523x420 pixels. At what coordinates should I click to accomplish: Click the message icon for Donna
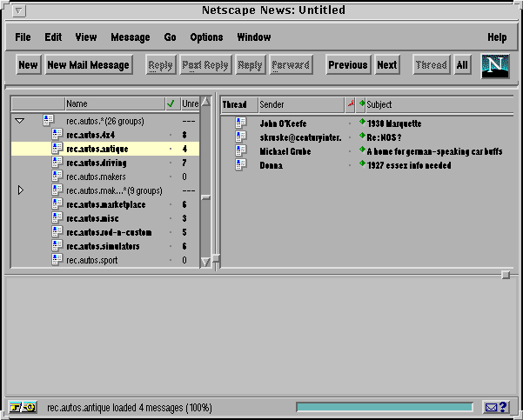point(240,165)
